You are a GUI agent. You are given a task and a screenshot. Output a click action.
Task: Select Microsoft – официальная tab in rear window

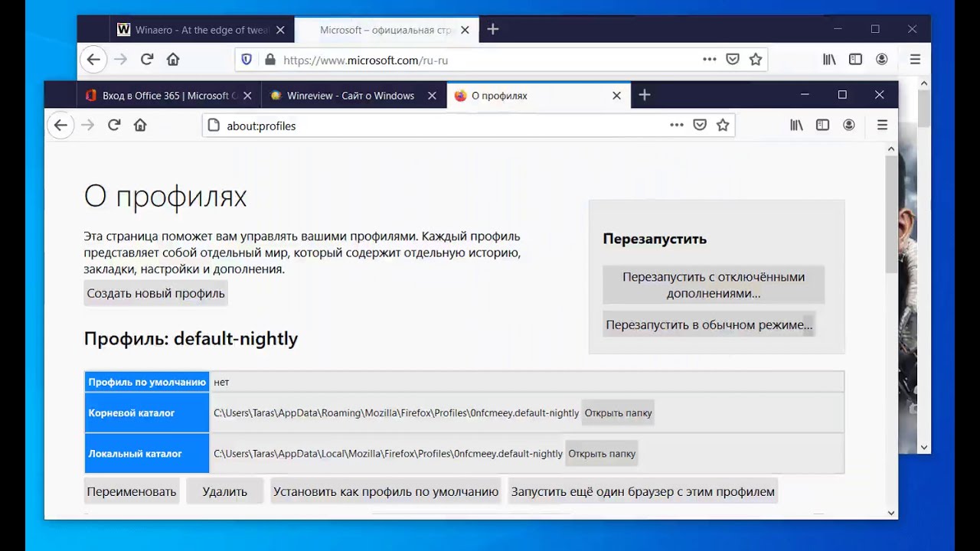point(386,30)
